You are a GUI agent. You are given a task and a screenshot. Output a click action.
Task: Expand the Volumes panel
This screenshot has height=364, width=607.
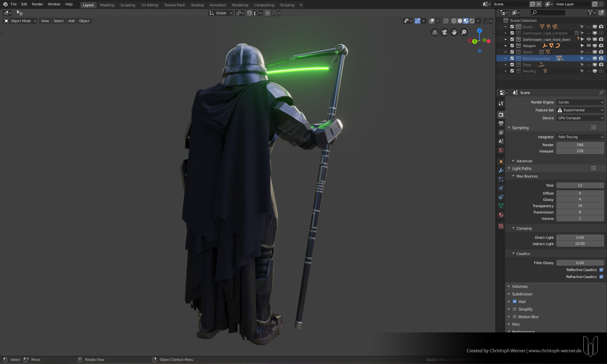519,286
